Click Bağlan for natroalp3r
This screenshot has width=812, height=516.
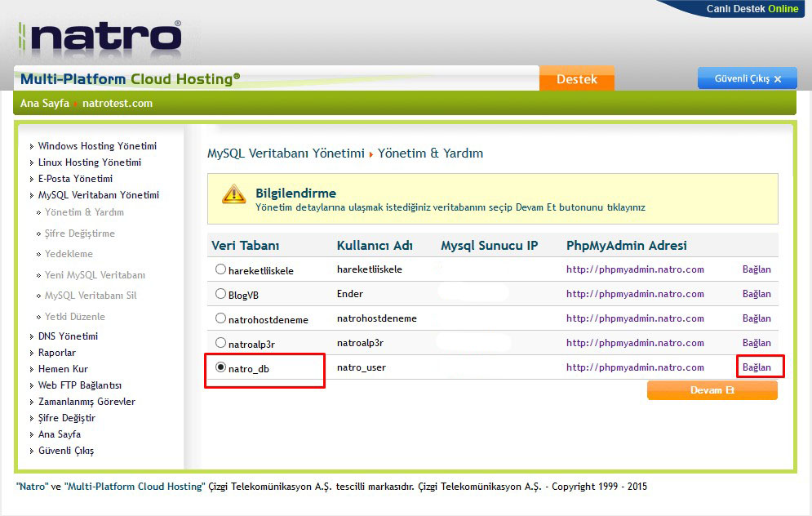pos(757,342)
